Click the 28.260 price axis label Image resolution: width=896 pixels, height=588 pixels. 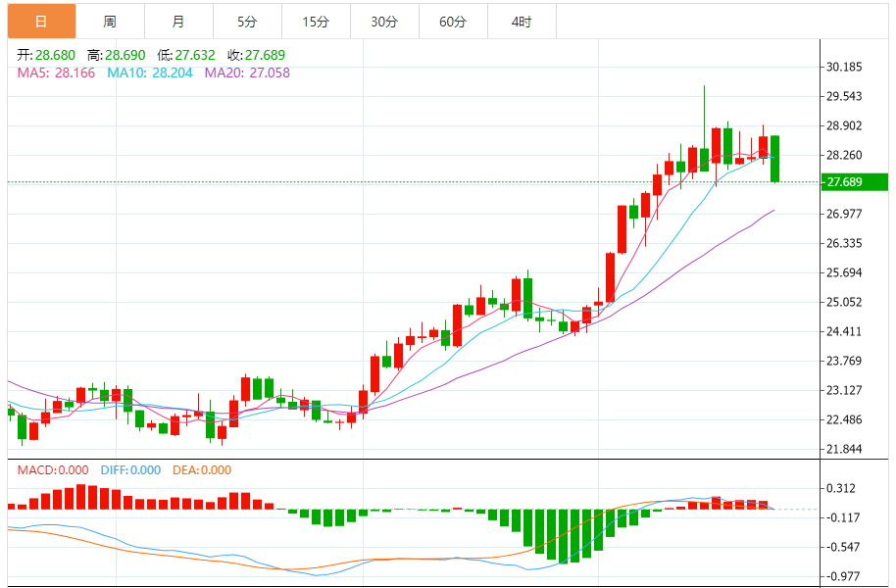[x=844, y=155]
